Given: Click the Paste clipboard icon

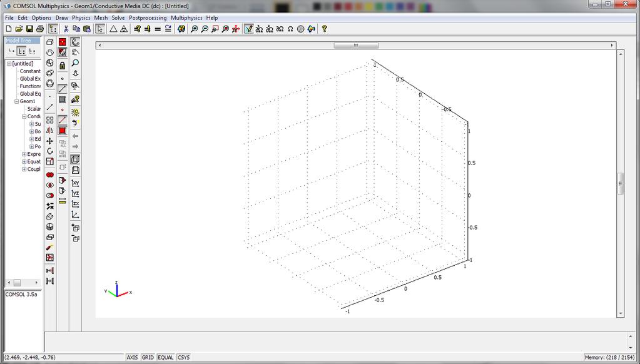Looking at the screenshot, I should pos(86,29).
